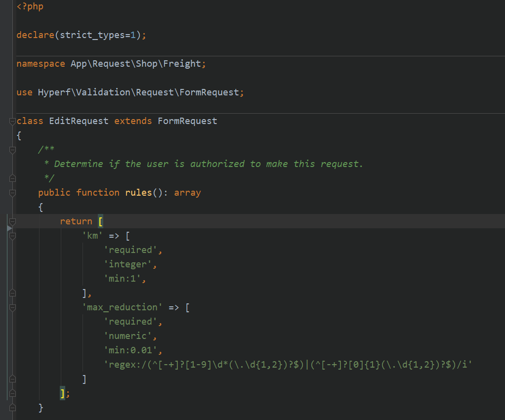Toggle fold marker at return closing '];'
505x420 pixels.
12,393
